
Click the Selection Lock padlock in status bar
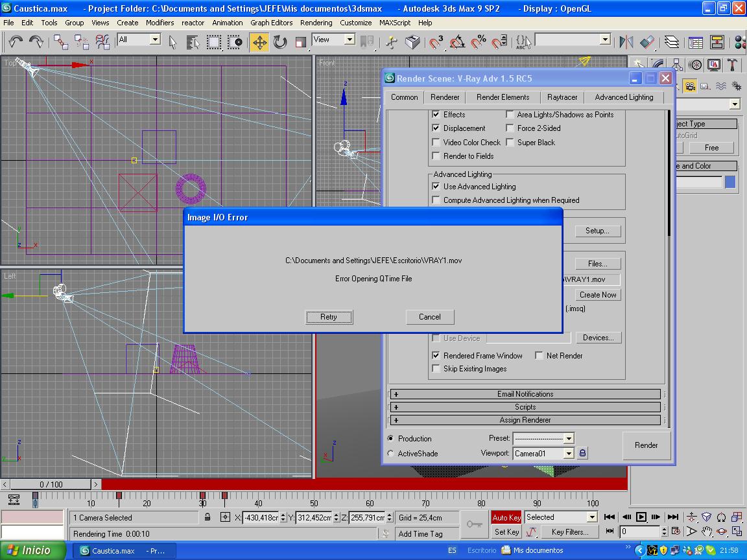click(207, 517)
